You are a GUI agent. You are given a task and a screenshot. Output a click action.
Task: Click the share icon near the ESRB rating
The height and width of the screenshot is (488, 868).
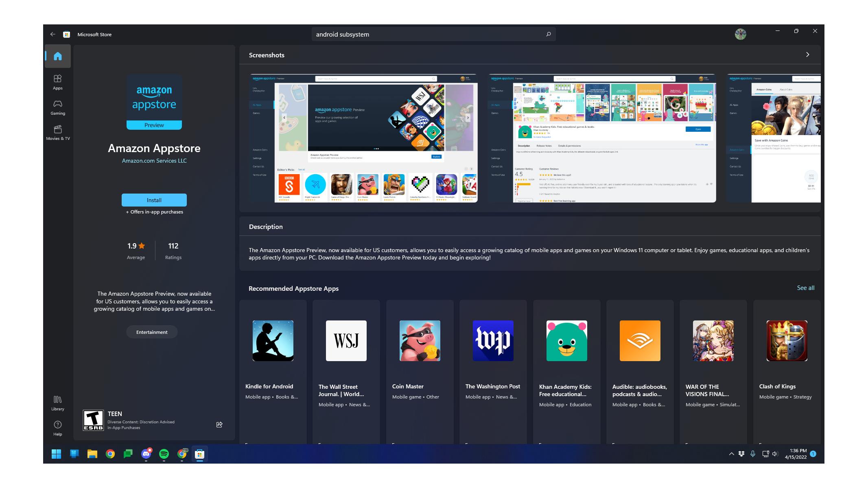click(x=219, y=425)
